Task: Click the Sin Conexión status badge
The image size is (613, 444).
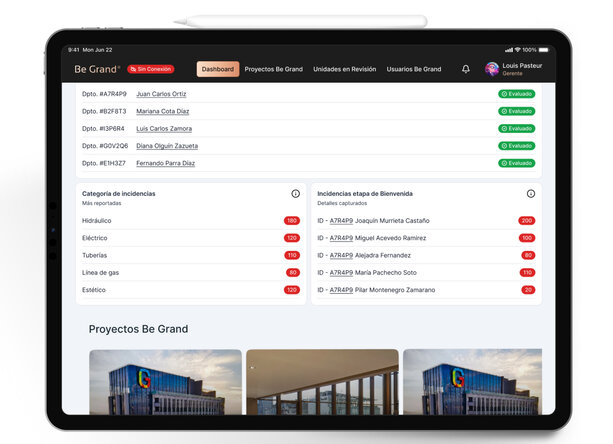Action: click(x=151, y=69)
